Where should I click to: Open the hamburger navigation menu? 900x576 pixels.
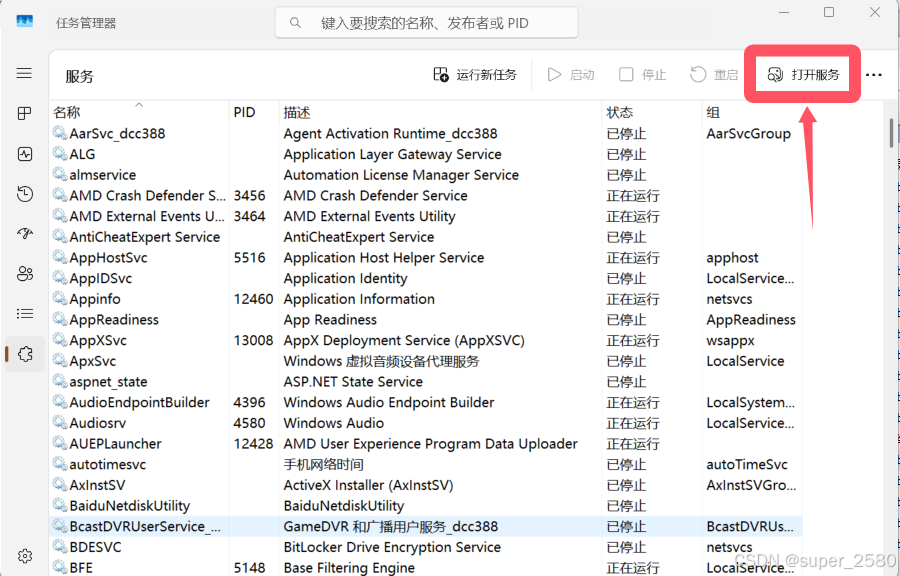(x=24, y=73)
